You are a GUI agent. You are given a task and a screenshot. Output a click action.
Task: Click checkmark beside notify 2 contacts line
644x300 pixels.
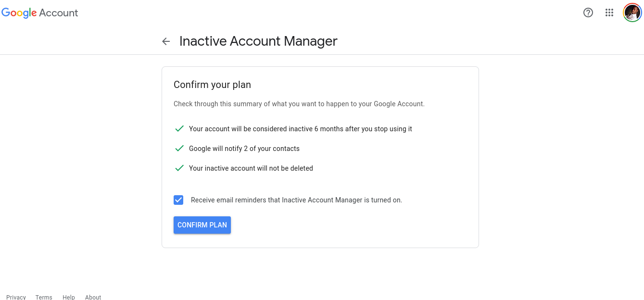click(179, 149)
